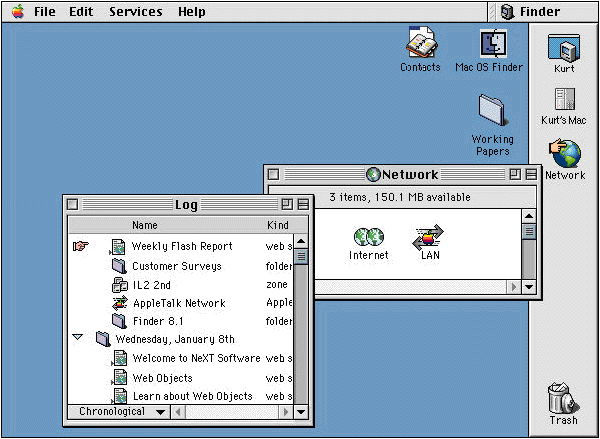
Task: Click Log window vertical scroll down arrow
Action: (x=301, y=412)
